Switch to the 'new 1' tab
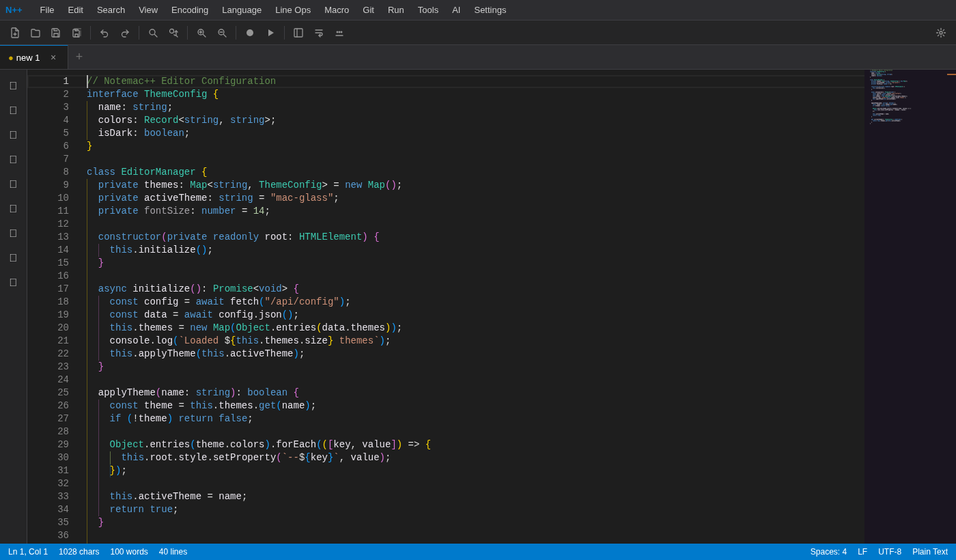This screenshot has height=560, width=956. click(x=29, y=57)
